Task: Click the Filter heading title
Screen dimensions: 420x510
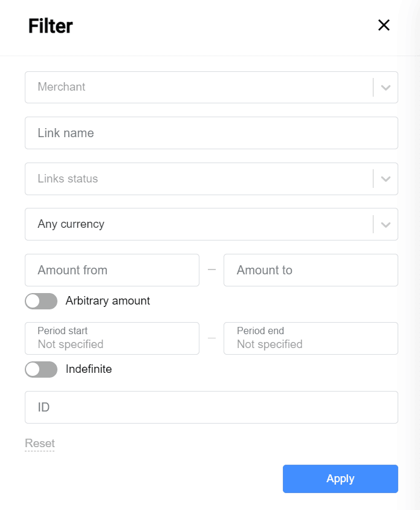Action: tap(51, 26)
